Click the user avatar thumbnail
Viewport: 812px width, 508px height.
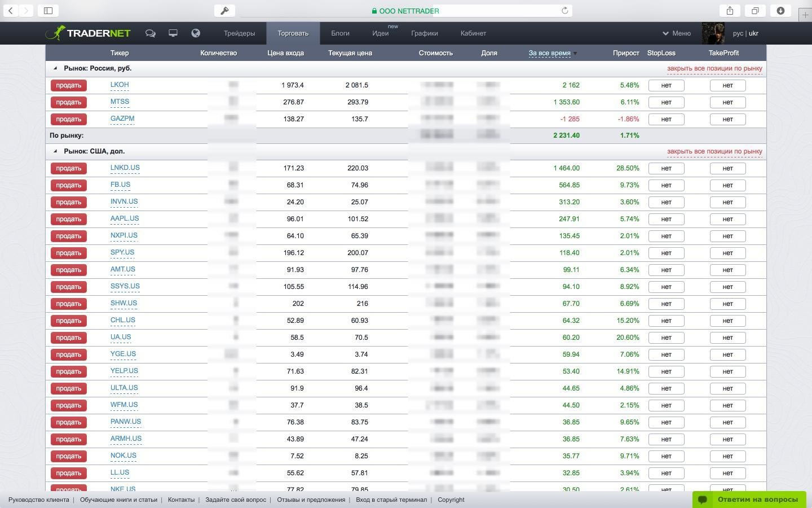713,33
